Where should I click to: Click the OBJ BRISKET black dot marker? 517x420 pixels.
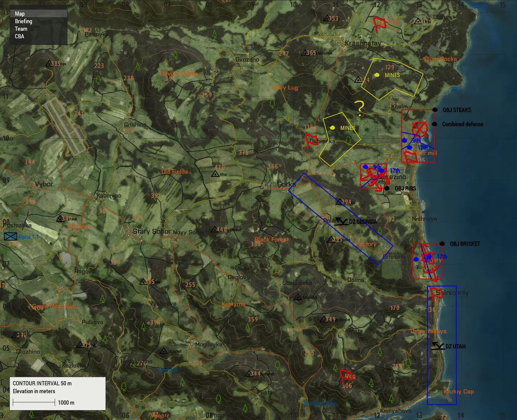pyautogui.click(x=442, y=244)
